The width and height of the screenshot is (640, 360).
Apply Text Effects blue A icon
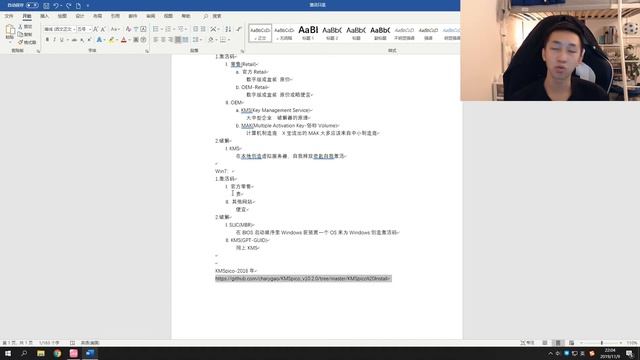(99, 40)
